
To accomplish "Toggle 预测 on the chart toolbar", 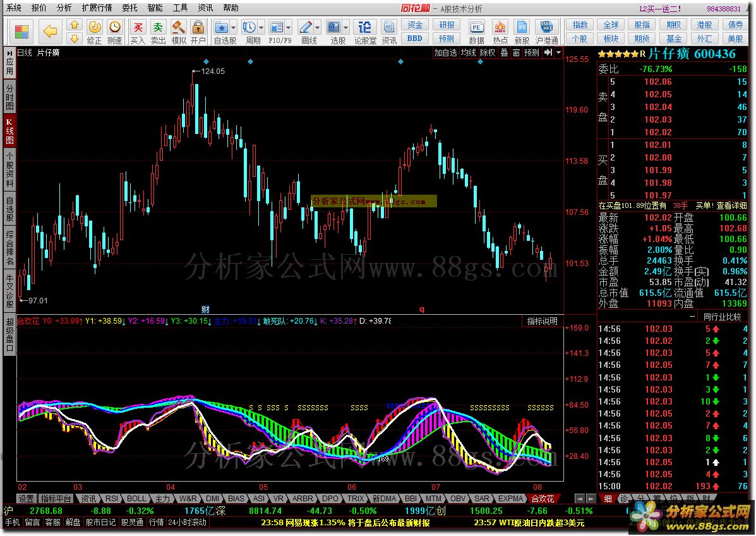I will (x=531, y=52).
